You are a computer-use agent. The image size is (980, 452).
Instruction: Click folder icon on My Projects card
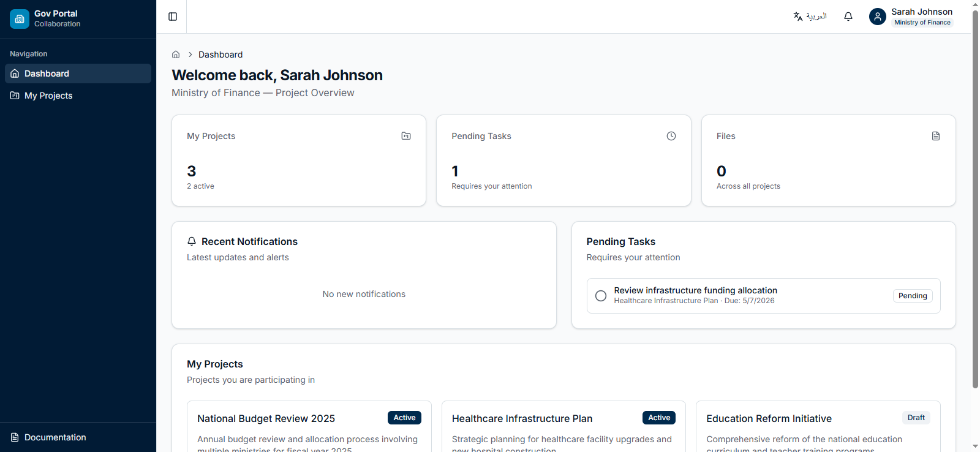coord(406,136)
